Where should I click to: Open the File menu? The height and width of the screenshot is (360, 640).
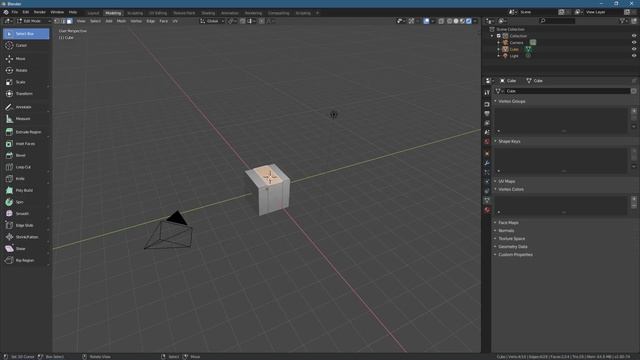click(15, 12)
